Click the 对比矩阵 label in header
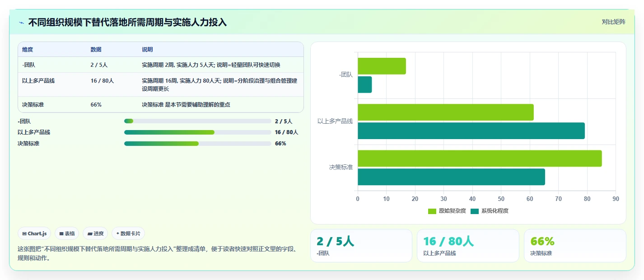This screenshot has width=644, height=280. coord(614,22)
